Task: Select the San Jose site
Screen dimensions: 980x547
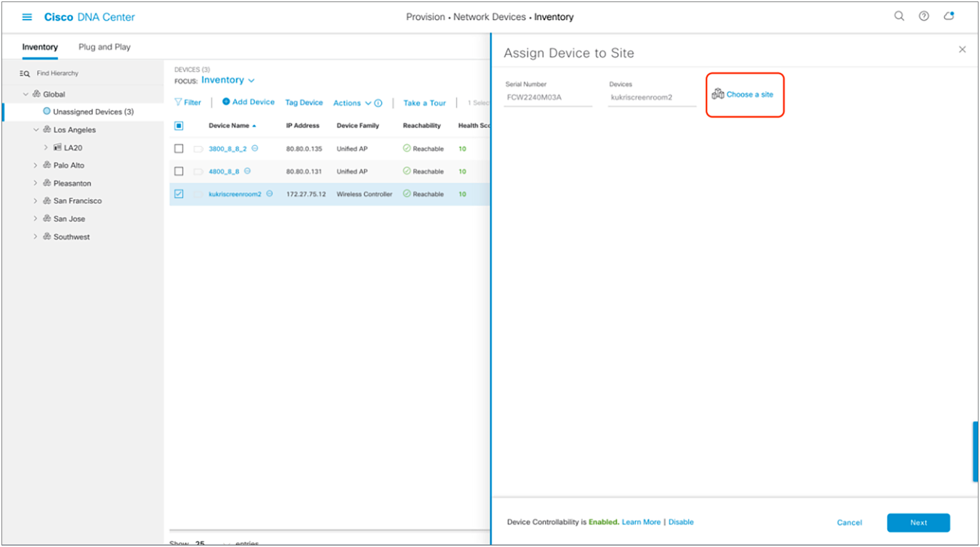Action: 69,219
